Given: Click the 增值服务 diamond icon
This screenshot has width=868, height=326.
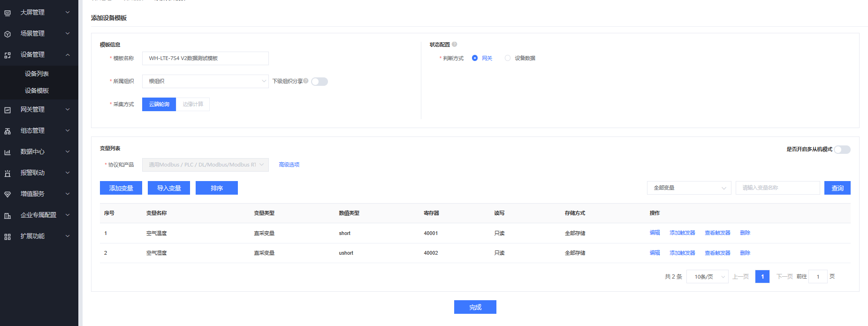Looking at the screenshot, I should click(x=8, y=194).
